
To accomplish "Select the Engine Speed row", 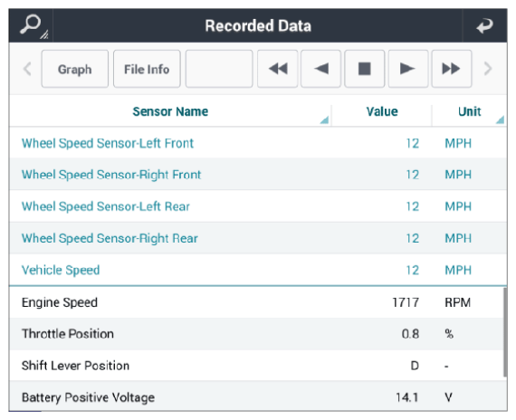I will click(x=256, y=302).
